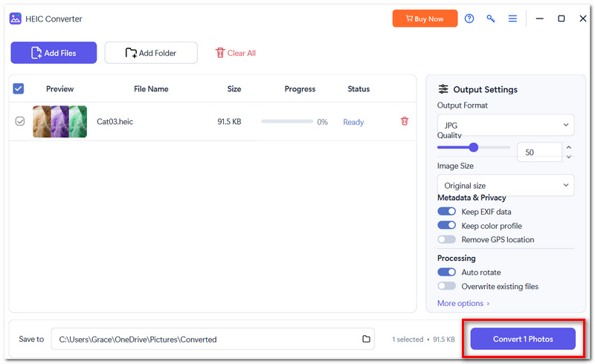Close the HEIC Converter window
This screenshot has height=364, width=595.
click(583, 19)
